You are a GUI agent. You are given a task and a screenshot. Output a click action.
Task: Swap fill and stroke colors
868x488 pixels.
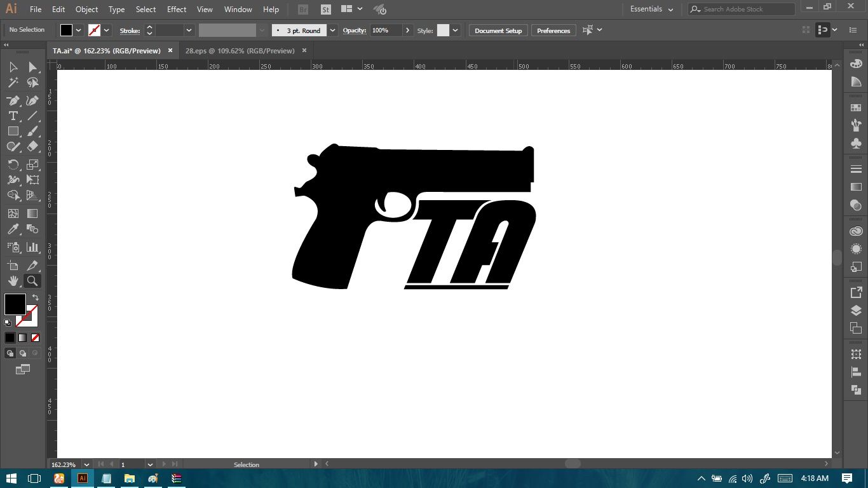[x=35, y=297]
